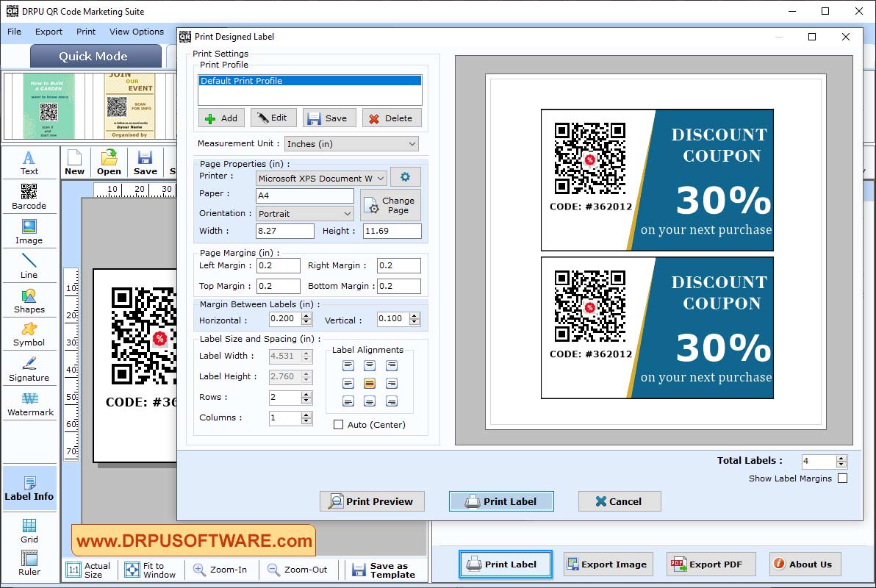Enable Show Label Margins checkbox
The width and height of the screenshot is (876, 588).
pos(842,478)
